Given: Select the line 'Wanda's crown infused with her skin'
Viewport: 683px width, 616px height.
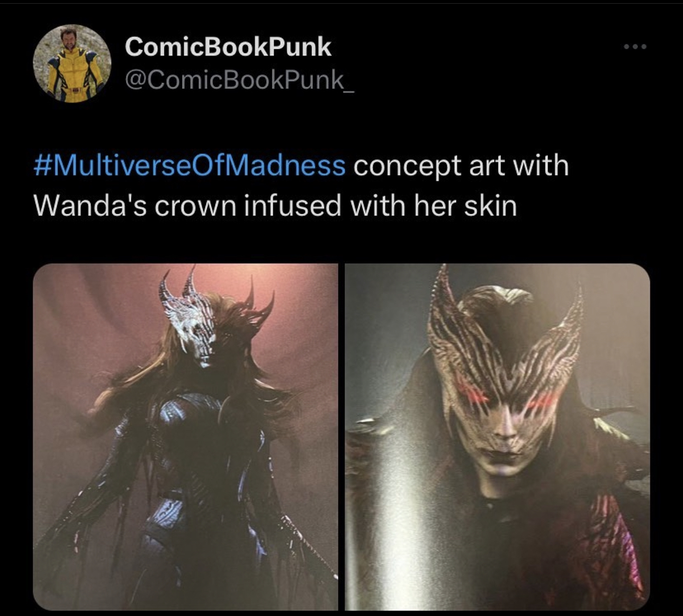Looking at the screenshot, I should point(275,205).
